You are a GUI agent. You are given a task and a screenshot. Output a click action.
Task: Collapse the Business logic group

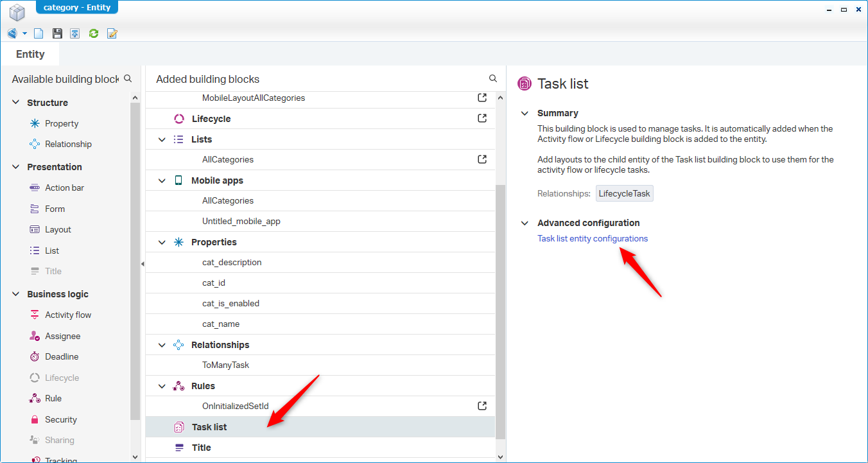16,294
